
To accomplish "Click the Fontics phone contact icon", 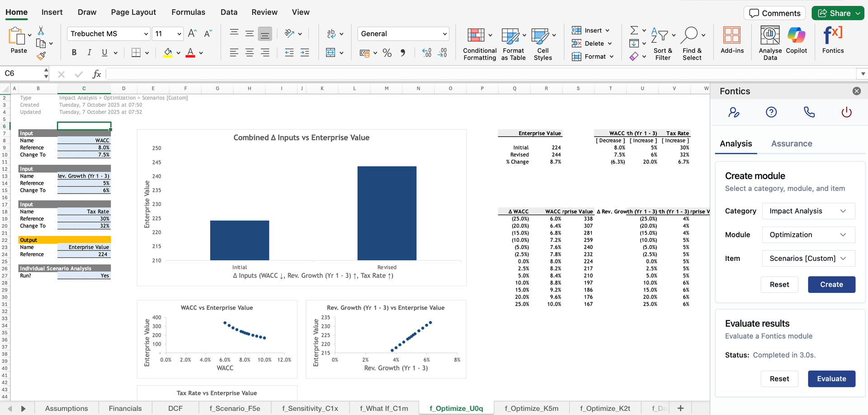I will 809,112.
